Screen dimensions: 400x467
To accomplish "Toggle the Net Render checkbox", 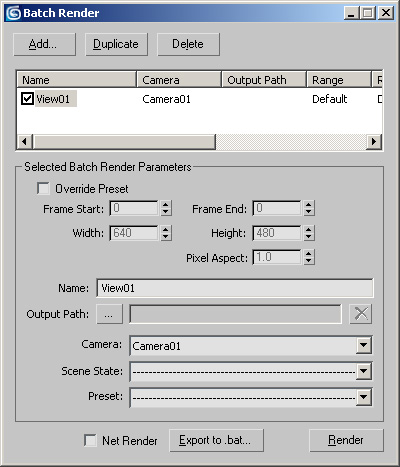I will click(x=90, y=440).
